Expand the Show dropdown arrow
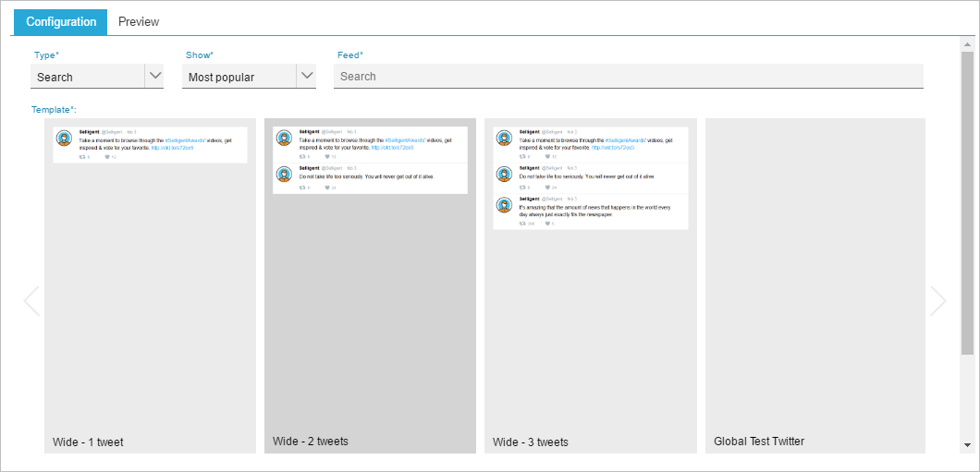Screen dimensions: 980x472 [306, 76]
